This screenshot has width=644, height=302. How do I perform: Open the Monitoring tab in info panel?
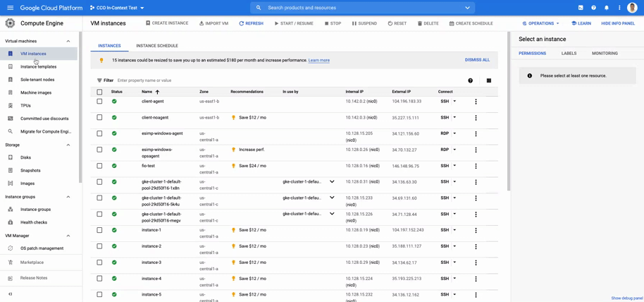(605, 53)
